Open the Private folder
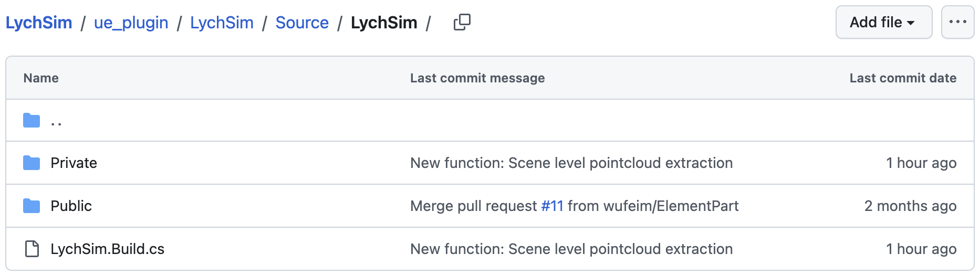The width and height of the screenshot is (980, 275). (74, 163)
